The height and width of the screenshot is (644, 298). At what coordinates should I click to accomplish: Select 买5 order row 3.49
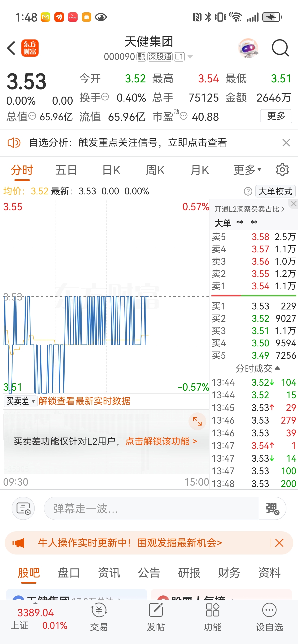coord(254,355)
